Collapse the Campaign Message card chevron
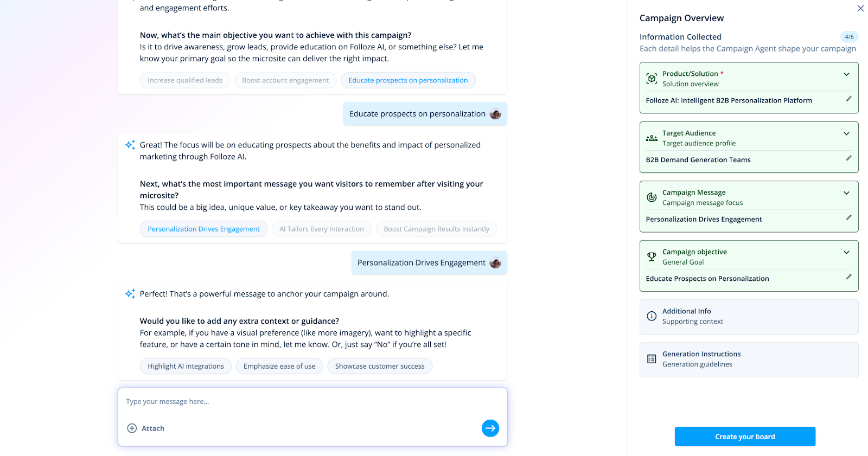This screenshot has height=456, width=868. [846, 193]
